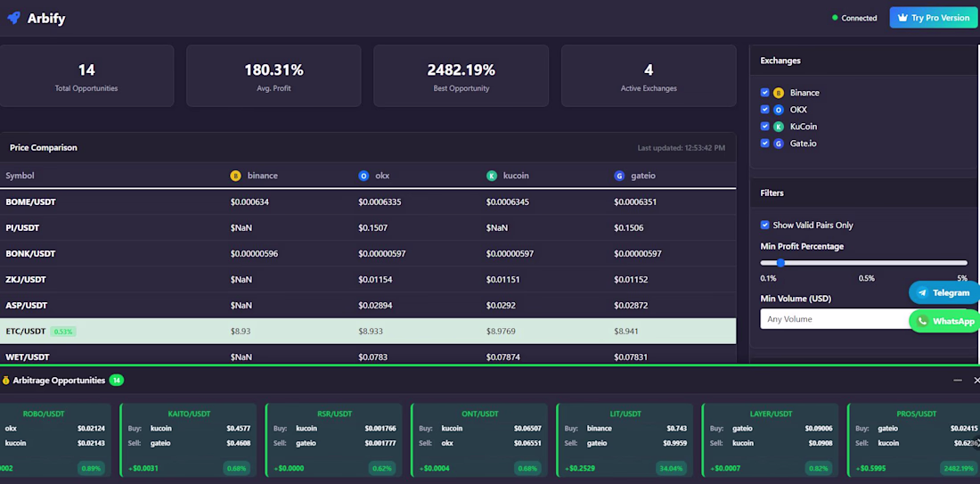
Task: Click the WhatsApp phone icon
Action: coord(922,321)
